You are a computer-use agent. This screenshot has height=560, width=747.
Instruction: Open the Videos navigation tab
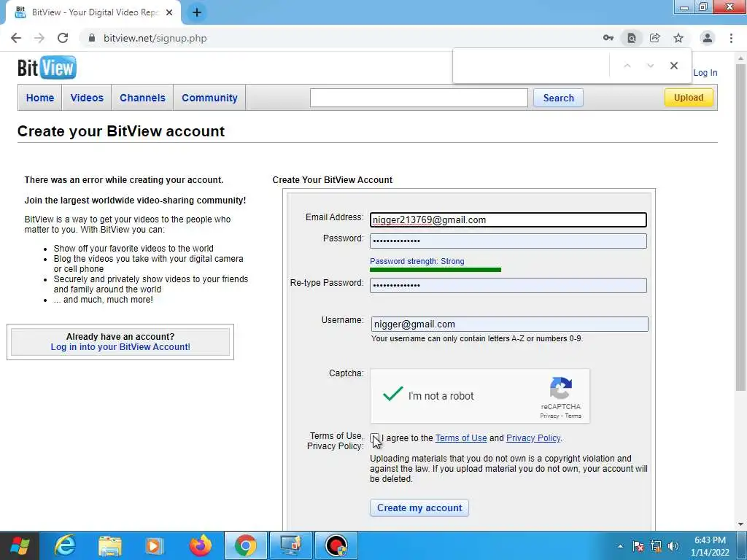(x=87, y=98)
